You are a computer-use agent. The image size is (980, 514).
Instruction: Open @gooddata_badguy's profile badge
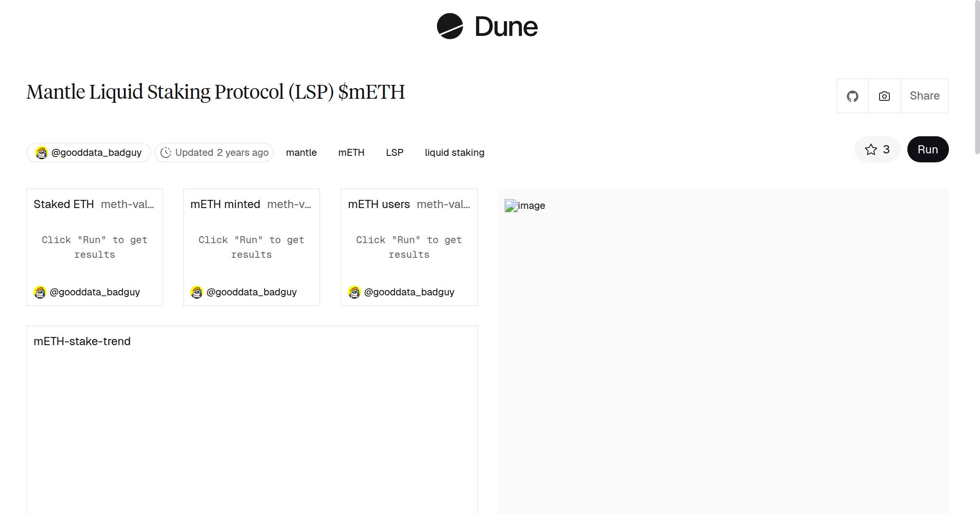point(88,152)
